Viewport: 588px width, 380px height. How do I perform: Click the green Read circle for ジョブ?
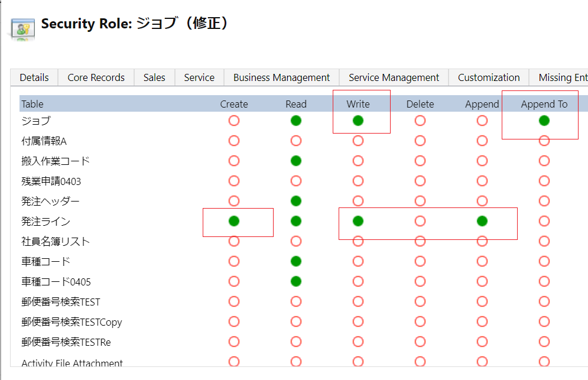(x=296, y=121)
